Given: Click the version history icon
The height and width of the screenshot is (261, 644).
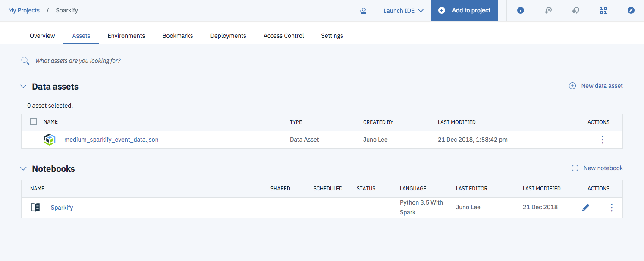Looking at the screenshot, I should pyautogui.click(x=548, y=11).
